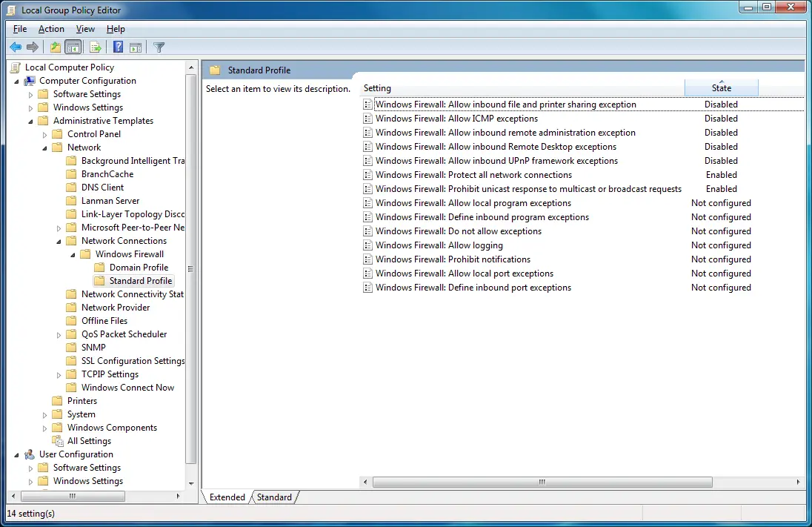Screen dimensions: 812x527
Task: Go up one level with folder icon
Action: [56, 47]
